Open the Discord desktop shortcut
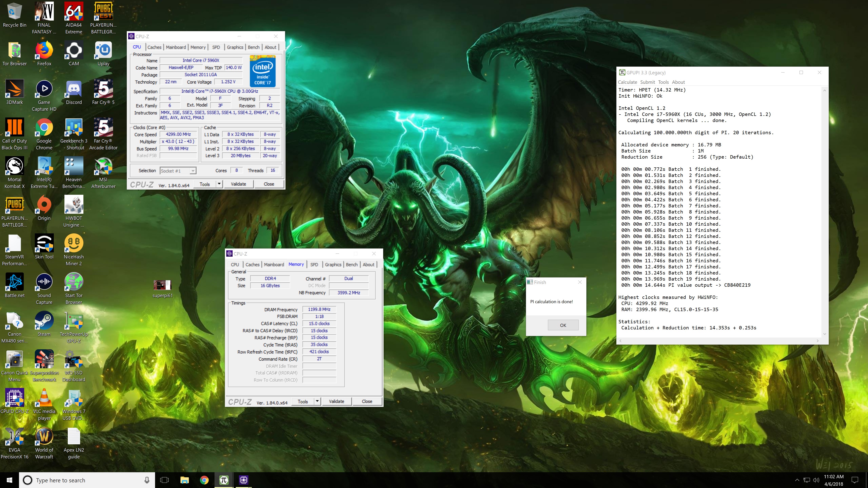868x488 pixels. tap(74, 92)
